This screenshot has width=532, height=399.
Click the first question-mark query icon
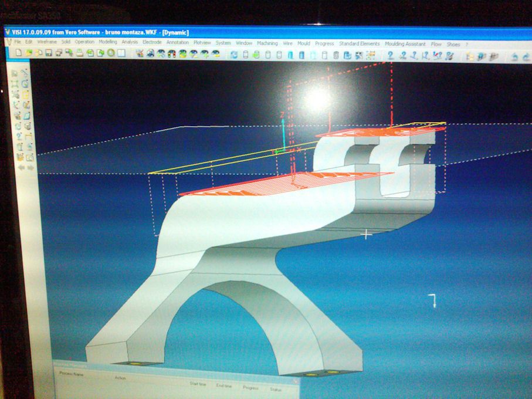tap(391, 56)
